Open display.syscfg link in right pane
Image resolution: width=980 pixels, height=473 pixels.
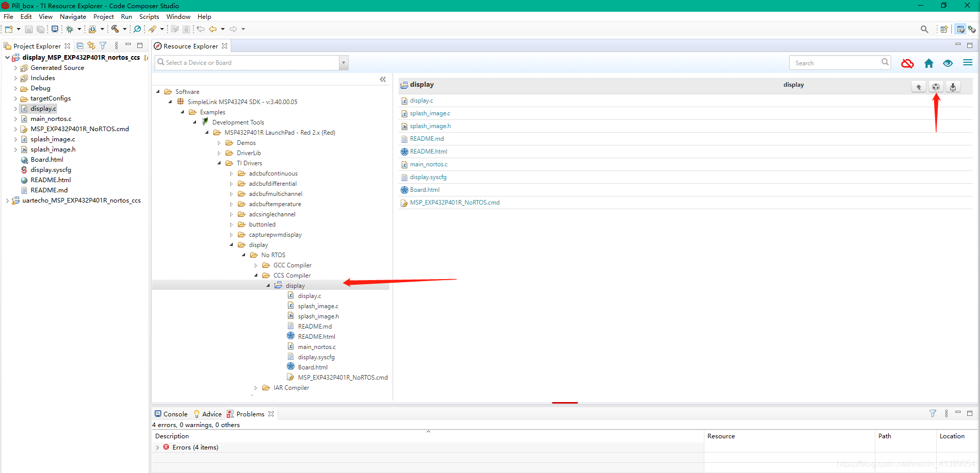(428, 177)
